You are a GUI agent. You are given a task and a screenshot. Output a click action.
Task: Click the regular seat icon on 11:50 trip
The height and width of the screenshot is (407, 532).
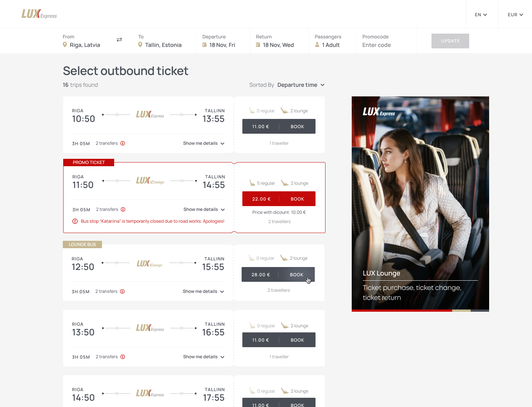tap(252, 183)
